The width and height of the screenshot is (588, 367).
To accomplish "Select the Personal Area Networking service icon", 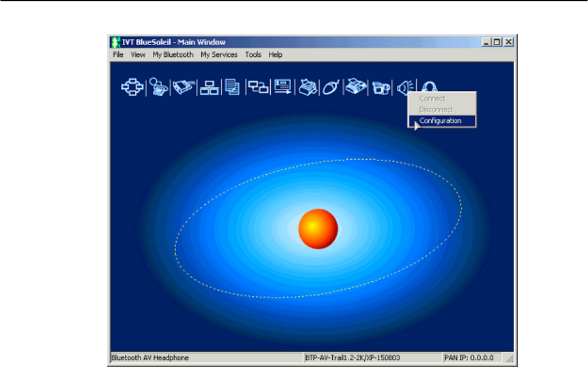I will click(x=132, y=87).
